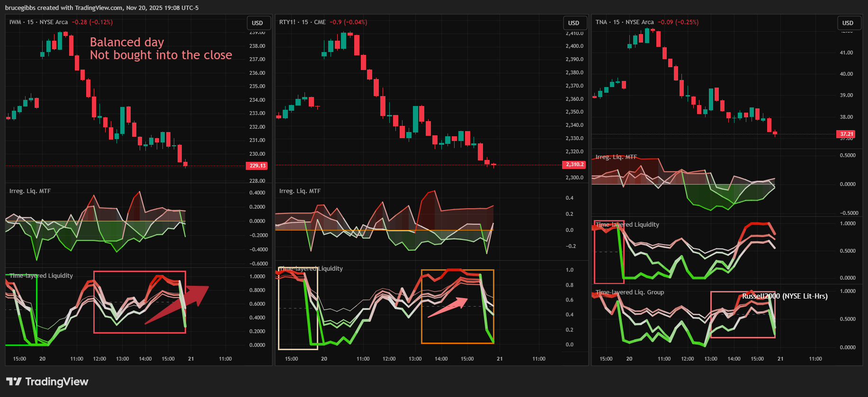Click the TNA symbol title

[601, 22]
